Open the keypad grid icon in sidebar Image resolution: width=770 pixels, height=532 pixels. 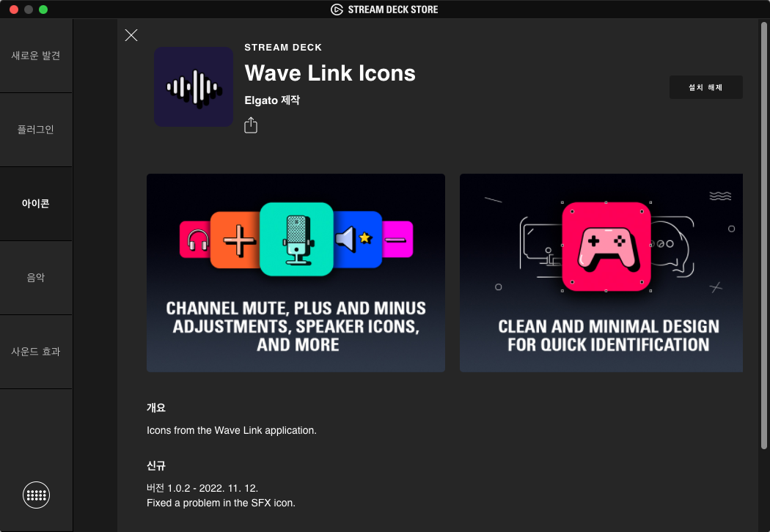[x=37, y=495]
